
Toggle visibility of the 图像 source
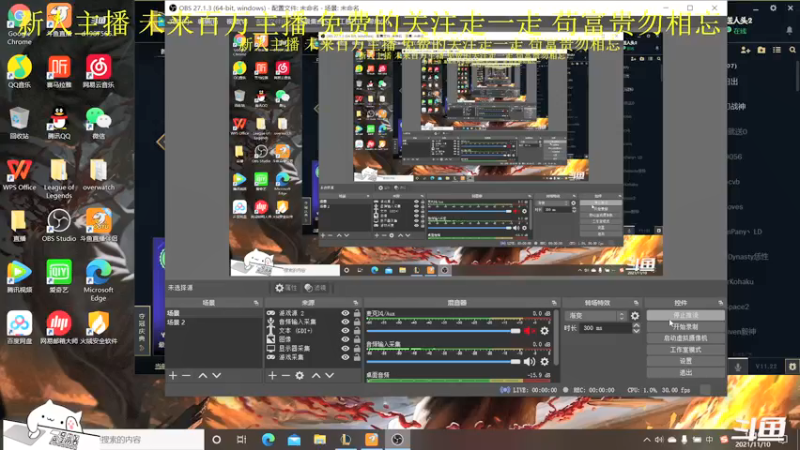pyautogui.click(x=345, y=339)
